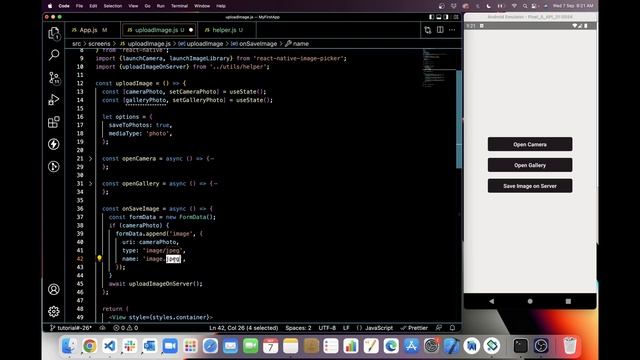Open the screens breadcrumb dropdown
Image resolution: width=640 pixels, height=360 pixels.
(99, 44)
